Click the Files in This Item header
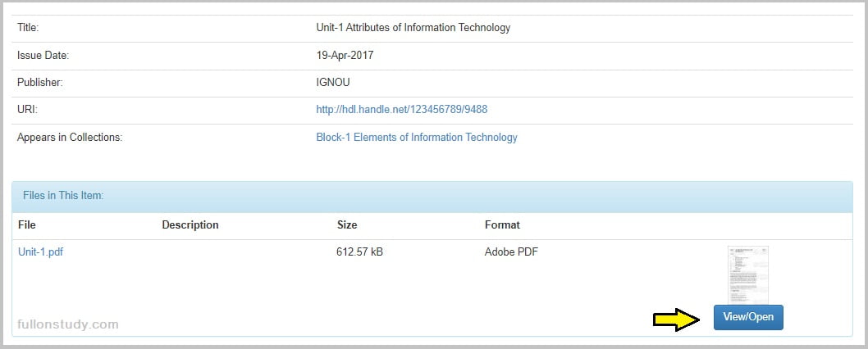Viewport: 868px width, 349px height. pyautogui.click(x=62, y=196)
